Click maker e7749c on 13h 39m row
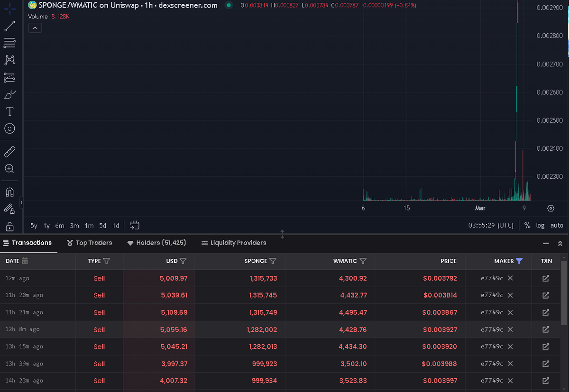 492,364
